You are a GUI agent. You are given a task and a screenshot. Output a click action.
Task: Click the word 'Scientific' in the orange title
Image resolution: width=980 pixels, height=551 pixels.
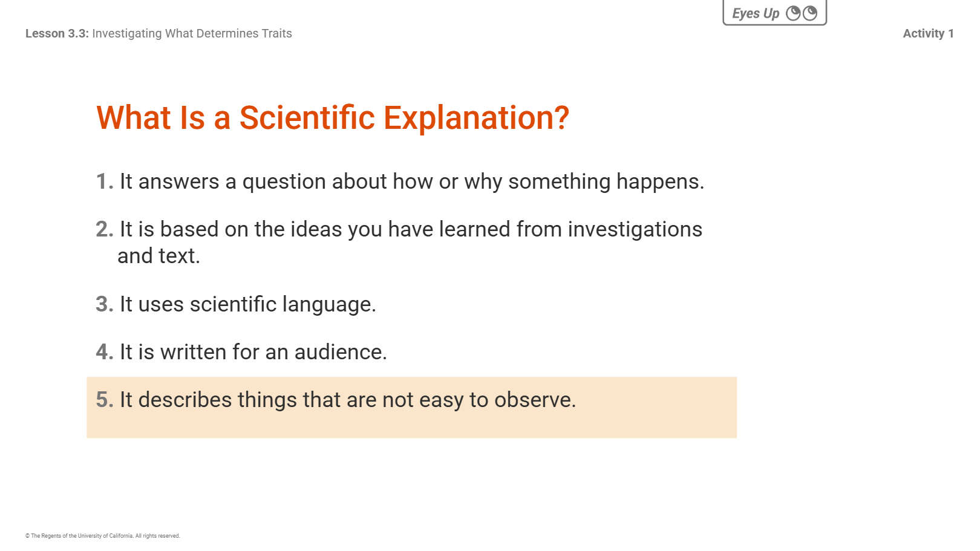point(307,117)
